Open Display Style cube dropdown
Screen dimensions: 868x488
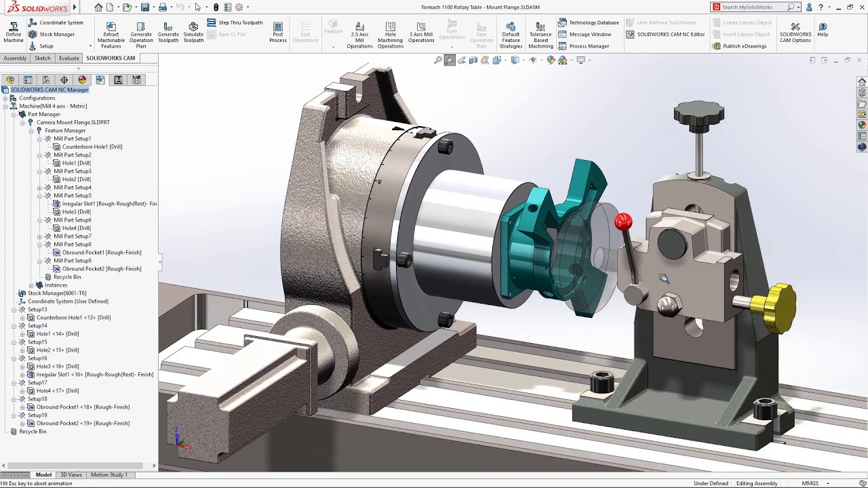pos(515,60)
